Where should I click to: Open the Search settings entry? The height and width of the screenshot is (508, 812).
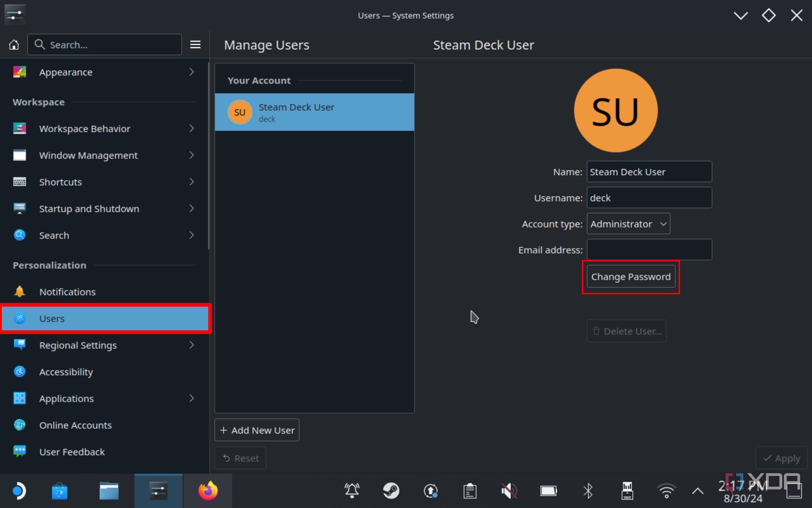tap(105, 235)
